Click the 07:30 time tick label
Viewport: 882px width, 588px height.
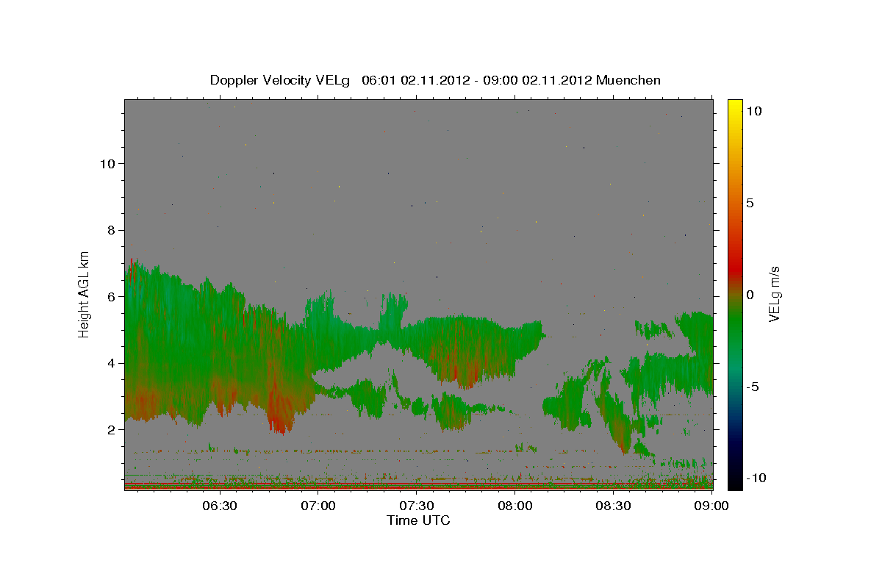417,506
